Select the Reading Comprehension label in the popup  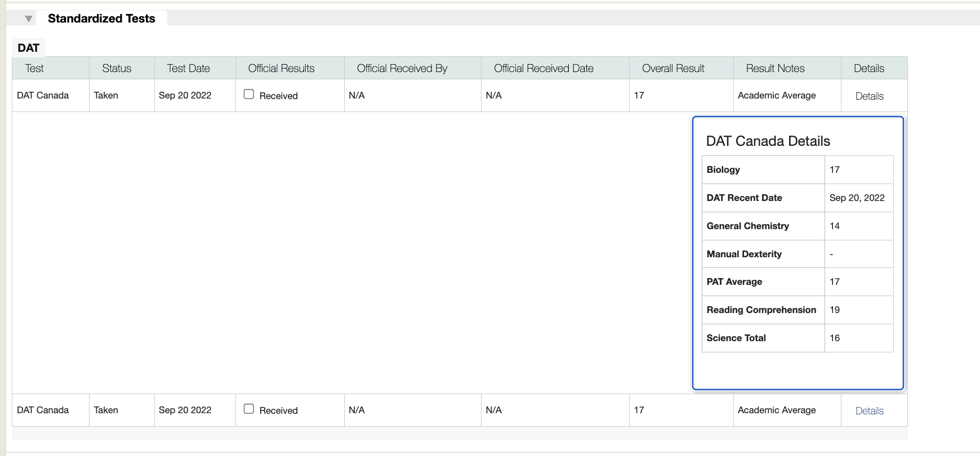click(x=761, y=310)
